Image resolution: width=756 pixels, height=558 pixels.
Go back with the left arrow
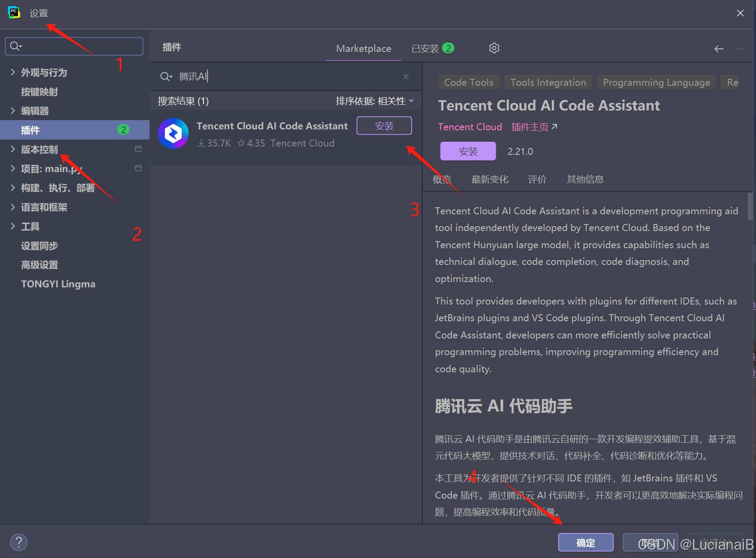coord(719,49)
